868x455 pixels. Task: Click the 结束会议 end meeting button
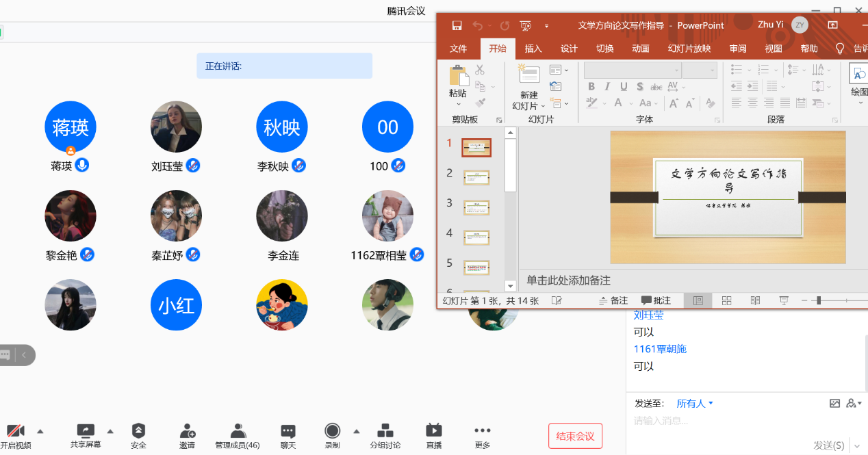575,436
